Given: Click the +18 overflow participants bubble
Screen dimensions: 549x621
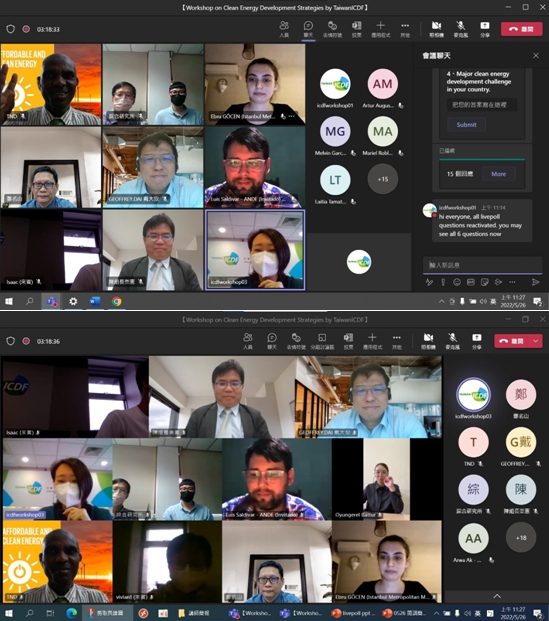Looking at the screenshot, I should tap(521, 538).
